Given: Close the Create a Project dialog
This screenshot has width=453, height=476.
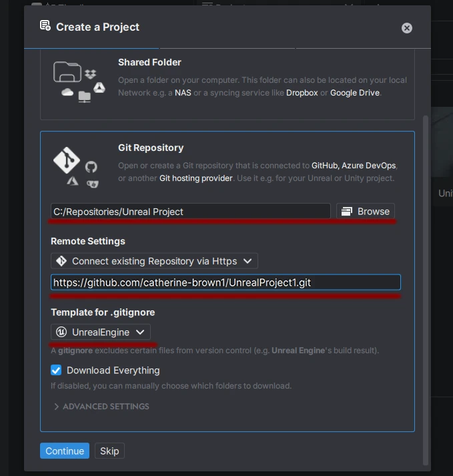Looking at the screenshot, I should [x=406, y=28].
